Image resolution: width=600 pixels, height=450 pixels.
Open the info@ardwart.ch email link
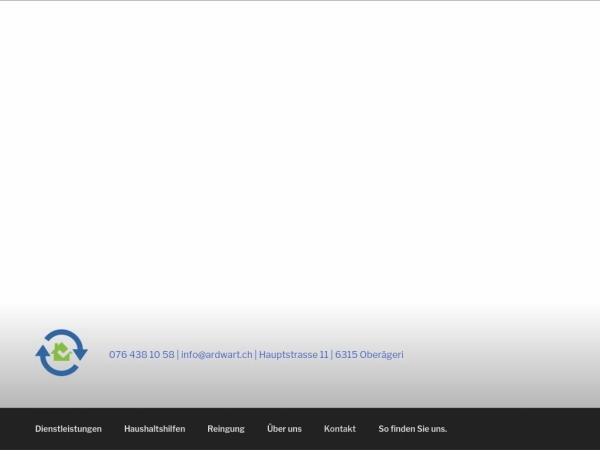(216, 355)
